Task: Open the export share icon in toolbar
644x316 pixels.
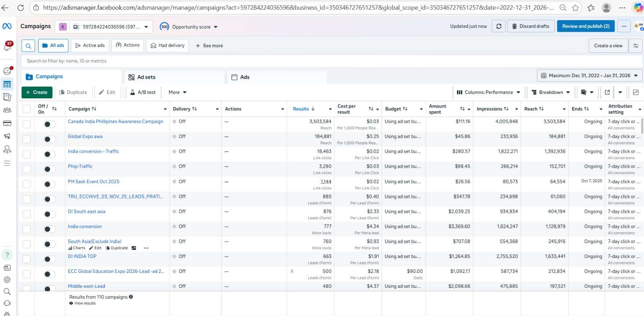Action: [x=607, y=92]
